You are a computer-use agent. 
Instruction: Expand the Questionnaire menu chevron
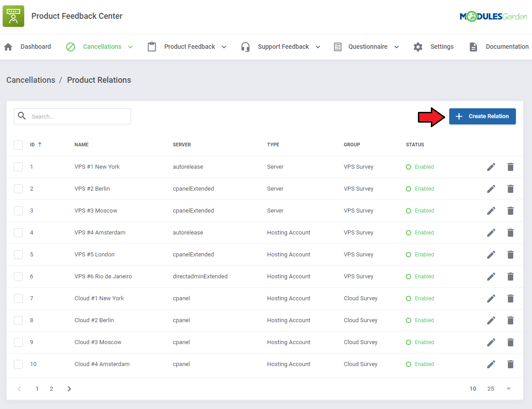pyautogui.click(x=396, y=47)
